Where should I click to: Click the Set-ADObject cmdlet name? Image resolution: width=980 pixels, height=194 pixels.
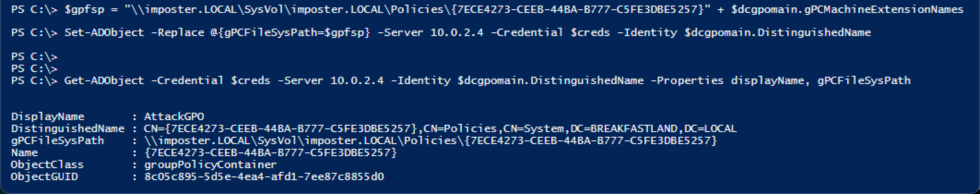click(104, 32)
